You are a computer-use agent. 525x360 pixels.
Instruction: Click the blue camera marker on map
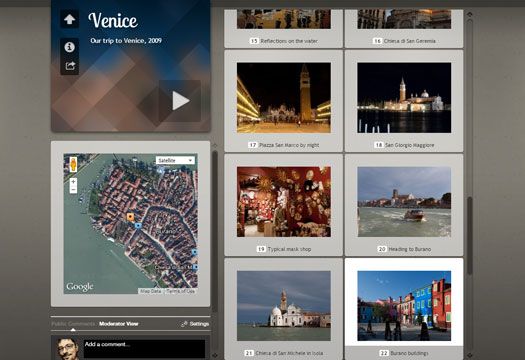(138, 226)
